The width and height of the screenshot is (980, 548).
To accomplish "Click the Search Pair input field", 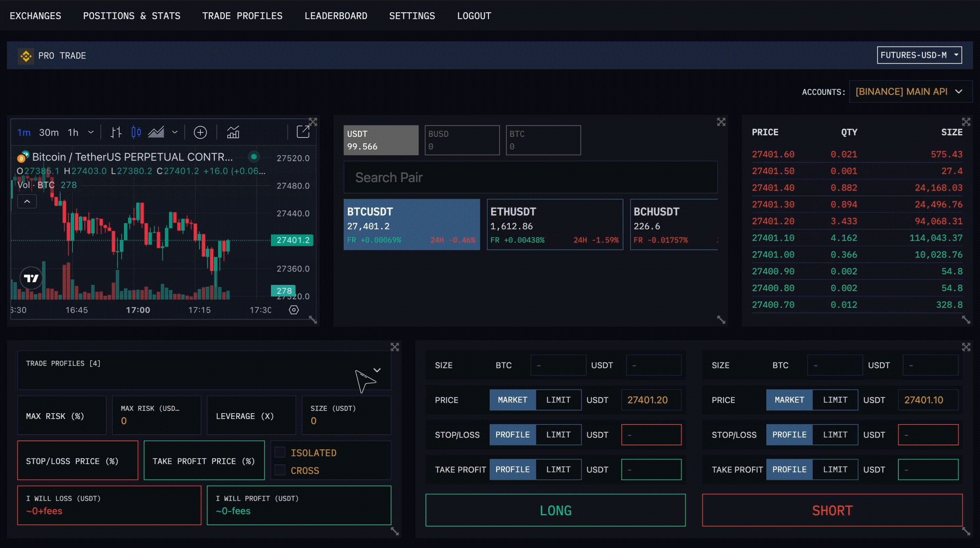I will 530,177.
